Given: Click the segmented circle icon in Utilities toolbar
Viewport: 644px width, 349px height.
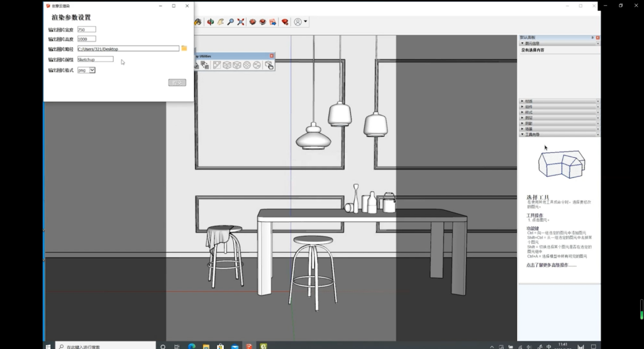Looking at the screenshot, I should (257, 65).
